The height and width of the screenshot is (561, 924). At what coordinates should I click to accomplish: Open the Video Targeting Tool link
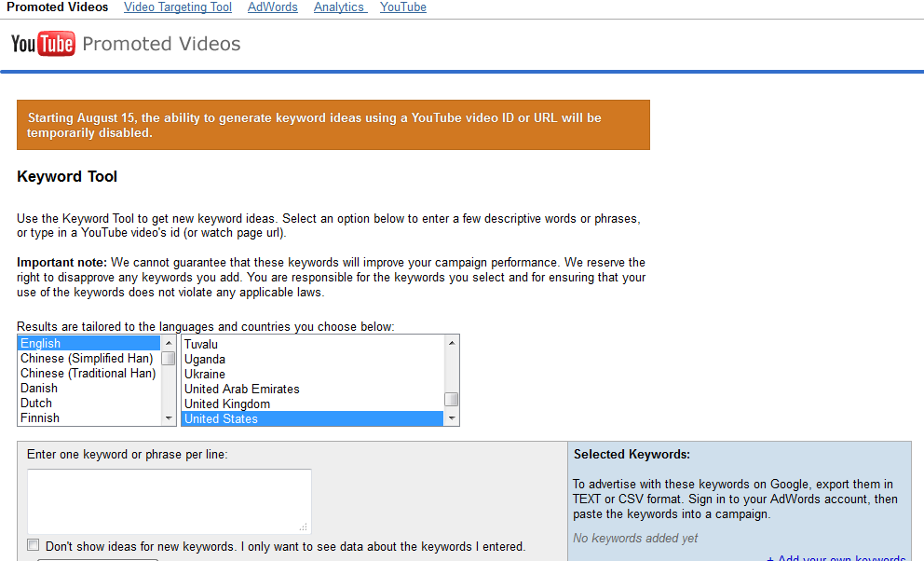tap(178, 7)
